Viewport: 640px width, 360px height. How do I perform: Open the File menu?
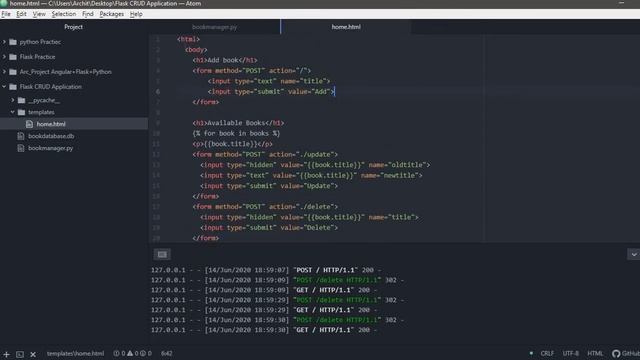point(6,14)
